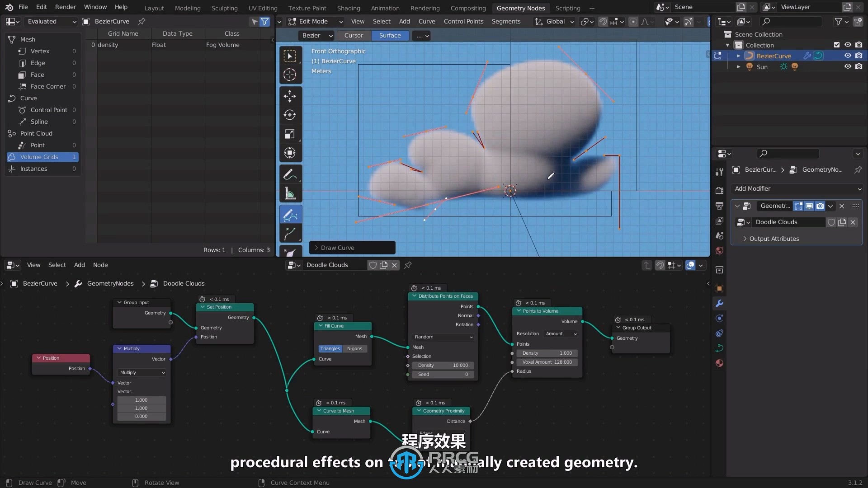Select the Measure tool
Viewport: 868px width, 488px height.
pos(290,193)
